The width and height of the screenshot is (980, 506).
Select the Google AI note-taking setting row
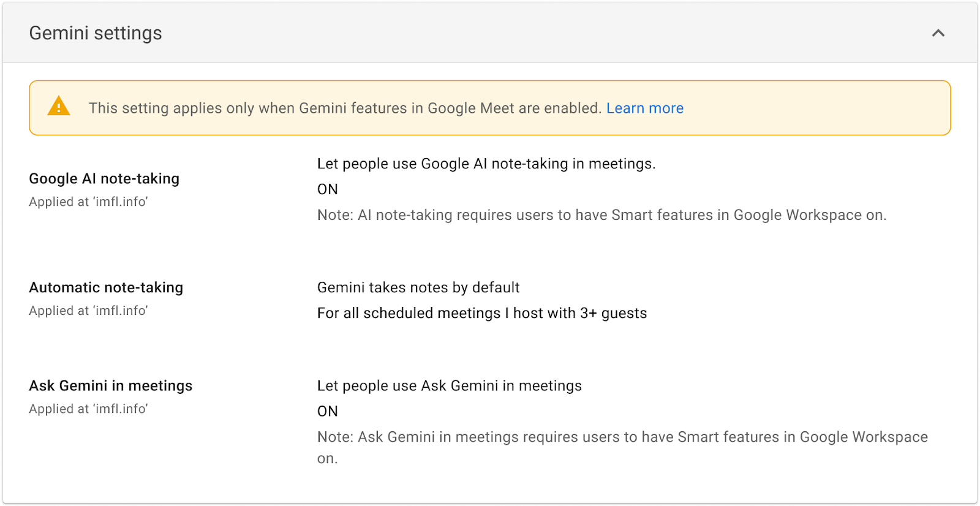[x=104, y=178]
